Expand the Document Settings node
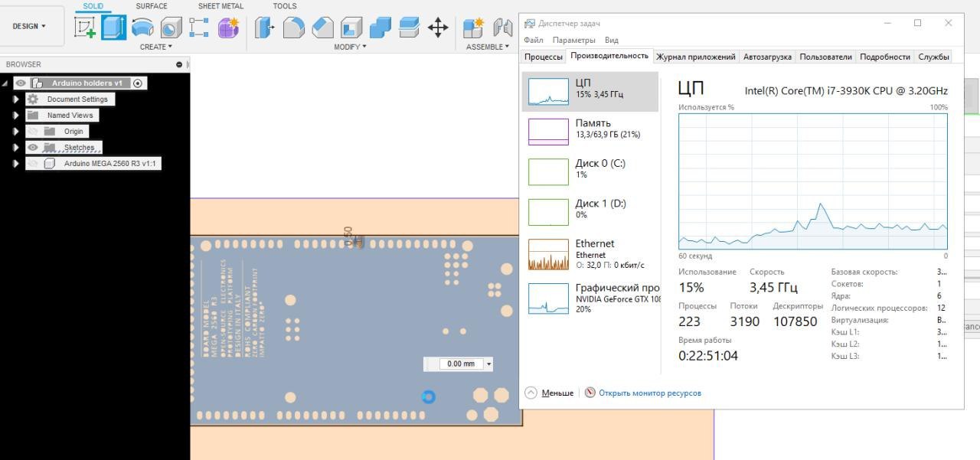 [16, 99]
